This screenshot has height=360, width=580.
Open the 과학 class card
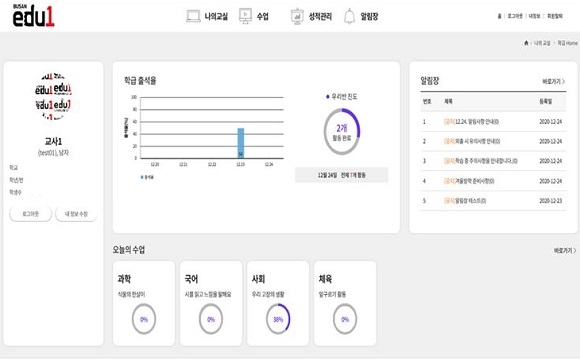coord(144,303)
